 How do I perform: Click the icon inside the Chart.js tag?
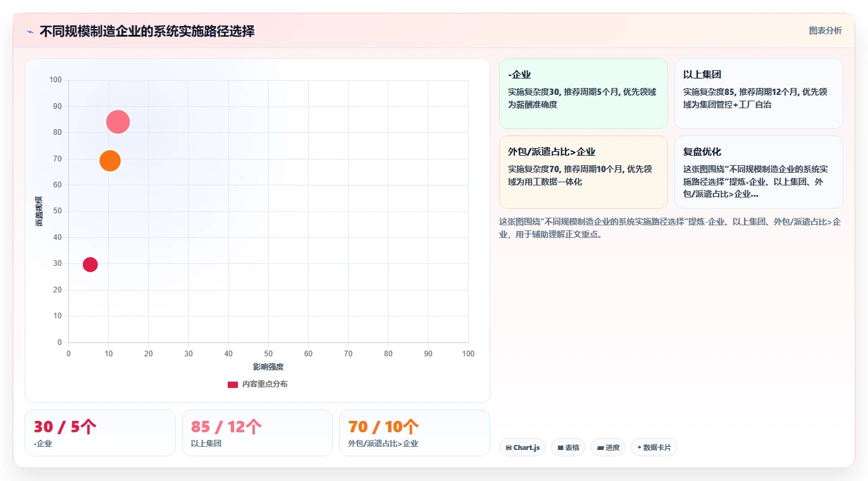509,448
